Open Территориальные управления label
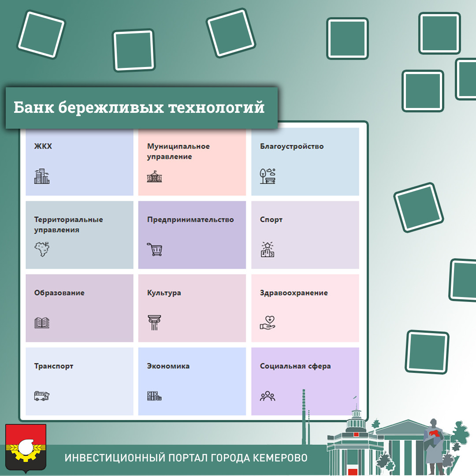This screenshot has width=476, height=476. point(69,225)
